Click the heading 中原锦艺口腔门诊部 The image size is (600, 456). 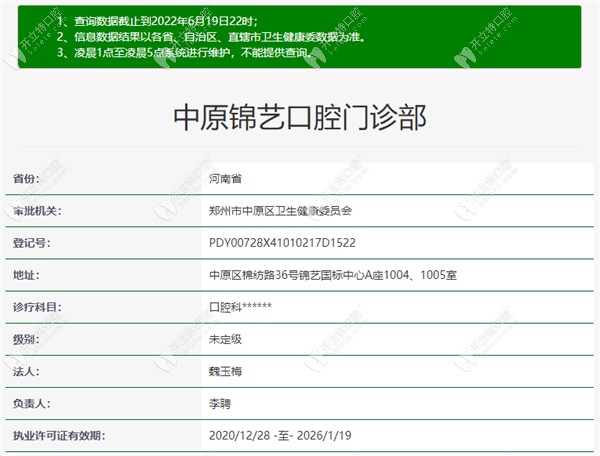click(x=300, y=117)
